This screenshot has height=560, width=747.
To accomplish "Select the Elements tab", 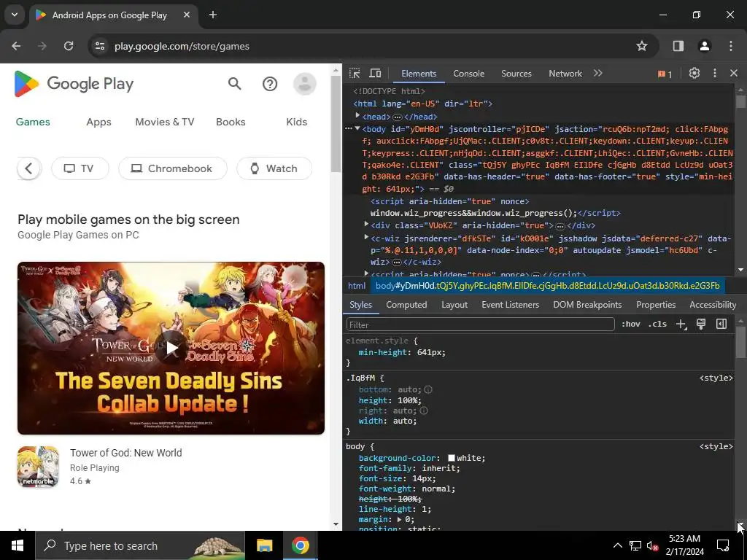I will tap(418, 74).
